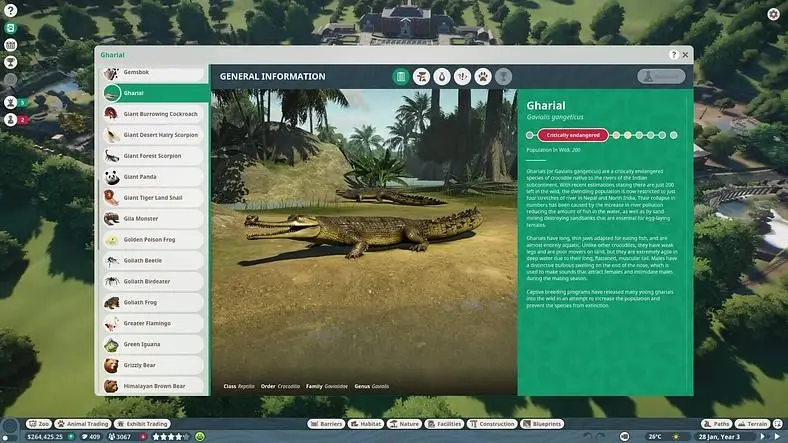This screenshot has width=788, height=443.
Task: Click the 28 Jan, Year 3 date
Action: (x=719, y=437)
